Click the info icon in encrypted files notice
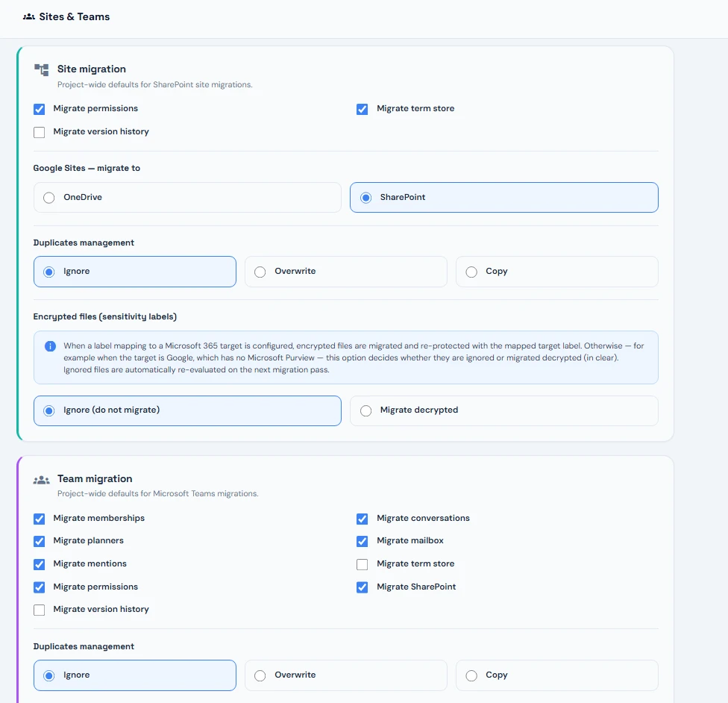The image size is (728, 703). (x=50, y=346)
